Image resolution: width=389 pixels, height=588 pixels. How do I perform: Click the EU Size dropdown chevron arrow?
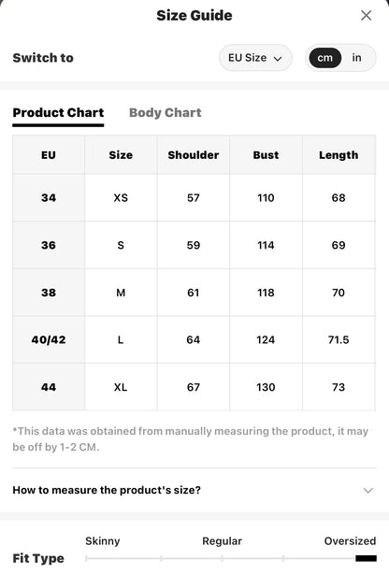pos(278,59)
